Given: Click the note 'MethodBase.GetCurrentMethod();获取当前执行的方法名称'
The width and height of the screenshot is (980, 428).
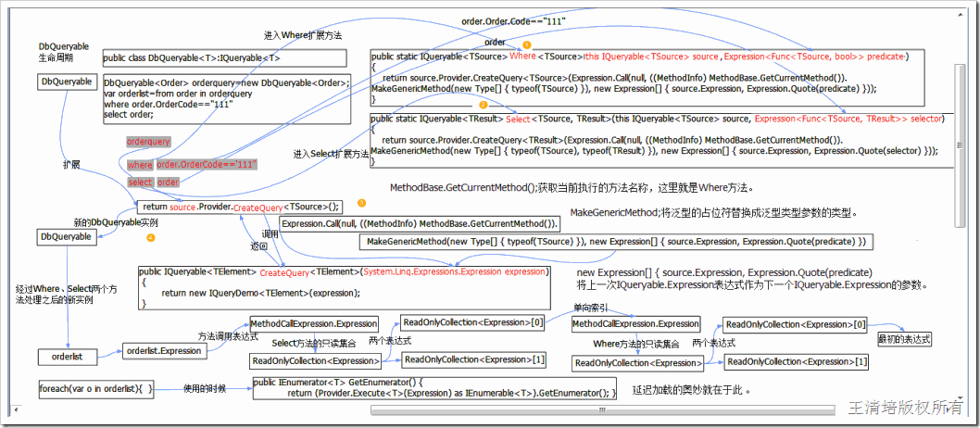Looking at the screenshot, I should tap(572, 187).
